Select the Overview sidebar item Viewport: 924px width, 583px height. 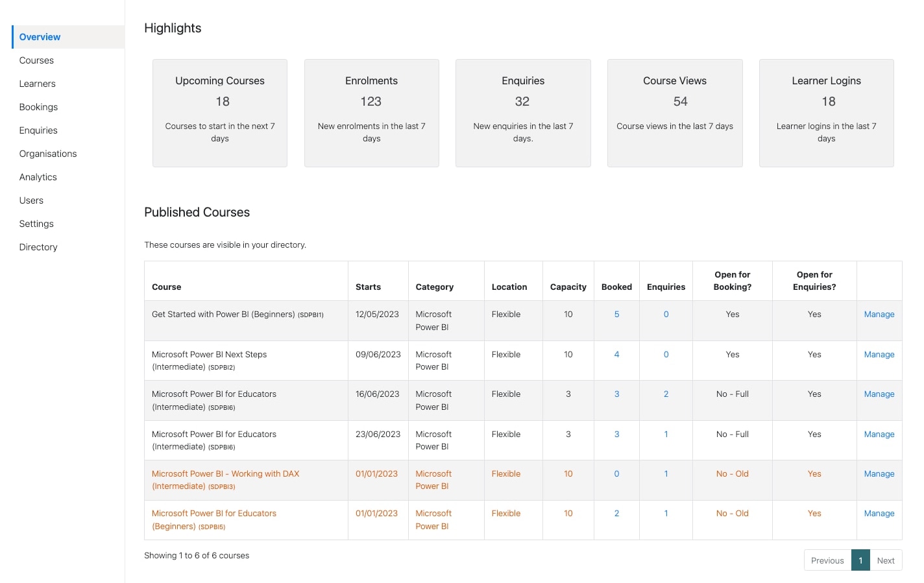click(40, 37)
